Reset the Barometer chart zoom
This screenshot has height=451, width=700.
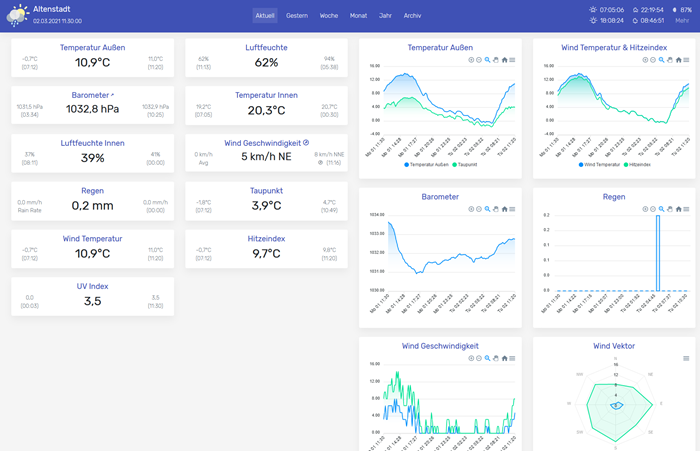tap(504, 209)
